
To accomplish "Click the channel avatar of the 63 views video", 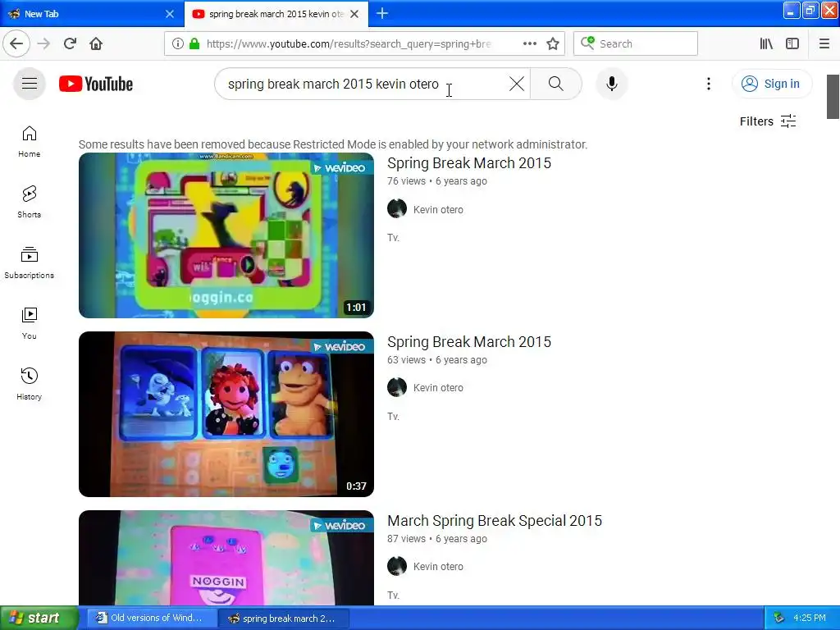I will click(x=397, y=387).
